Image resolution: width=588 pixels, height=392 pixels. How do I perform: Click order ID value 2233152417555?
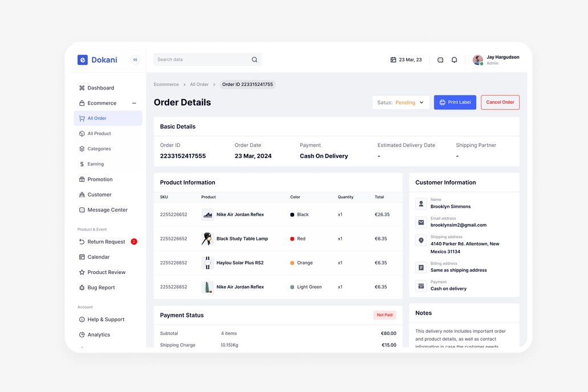coord(183,156)
